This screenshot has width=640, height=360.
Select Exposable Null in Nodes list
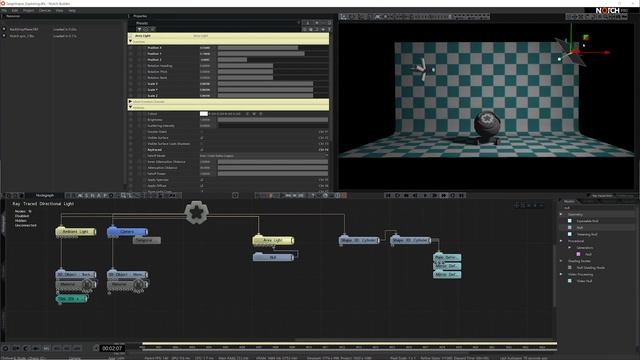point(587,221)
